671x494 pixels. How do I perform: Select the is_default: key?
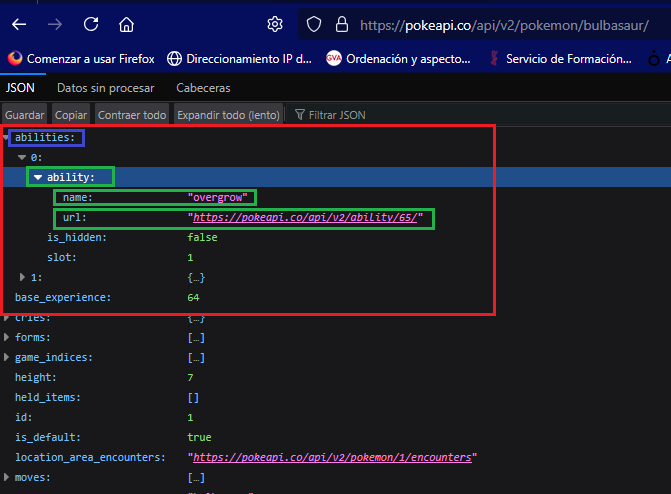tap(48, 437)
